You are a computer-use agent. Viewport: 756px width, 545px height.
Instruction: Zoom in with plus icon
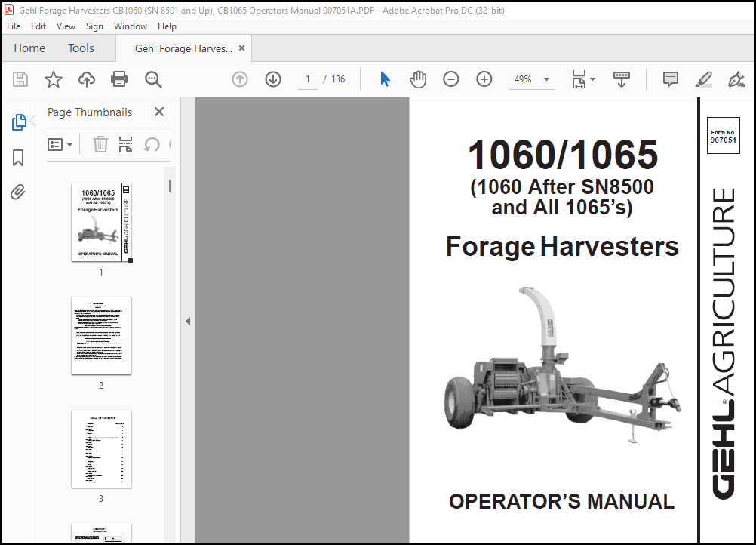coord(484,79)
